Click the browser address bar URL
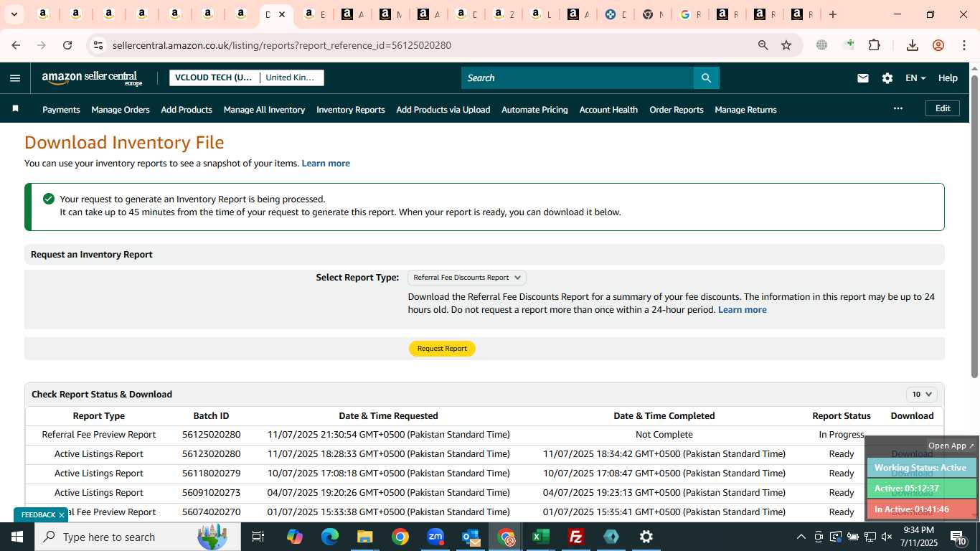 (282, 45)
